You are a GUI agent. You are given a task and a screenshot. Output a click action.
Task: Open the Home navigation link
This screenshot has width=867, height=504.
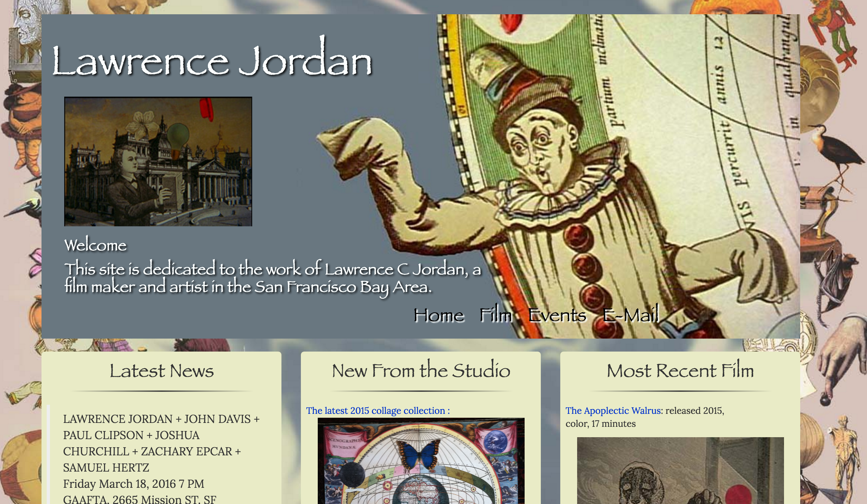438,315
